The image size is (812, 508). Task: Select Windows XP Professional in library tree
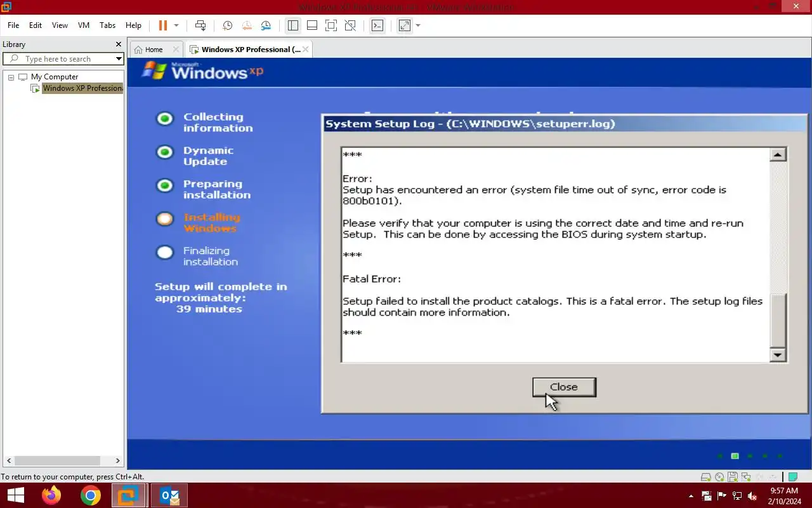click(82, 88)
